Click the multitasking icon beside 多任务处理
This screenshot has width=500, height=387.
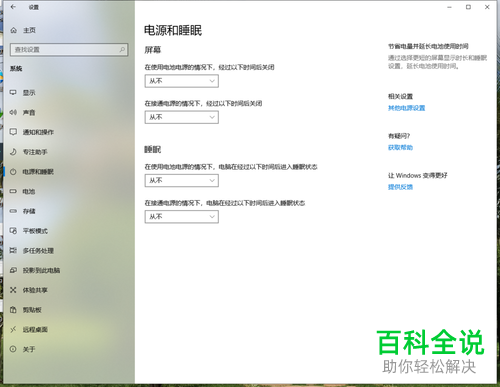coord(13,250)
